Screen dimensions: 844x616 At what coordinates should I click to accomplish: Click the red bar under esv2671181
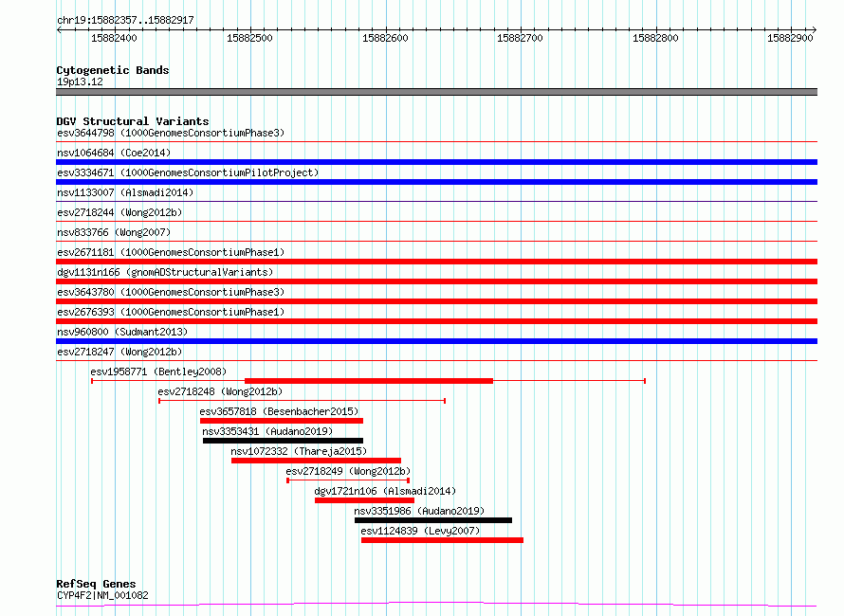pyautogui.click(x=436, y=262)
